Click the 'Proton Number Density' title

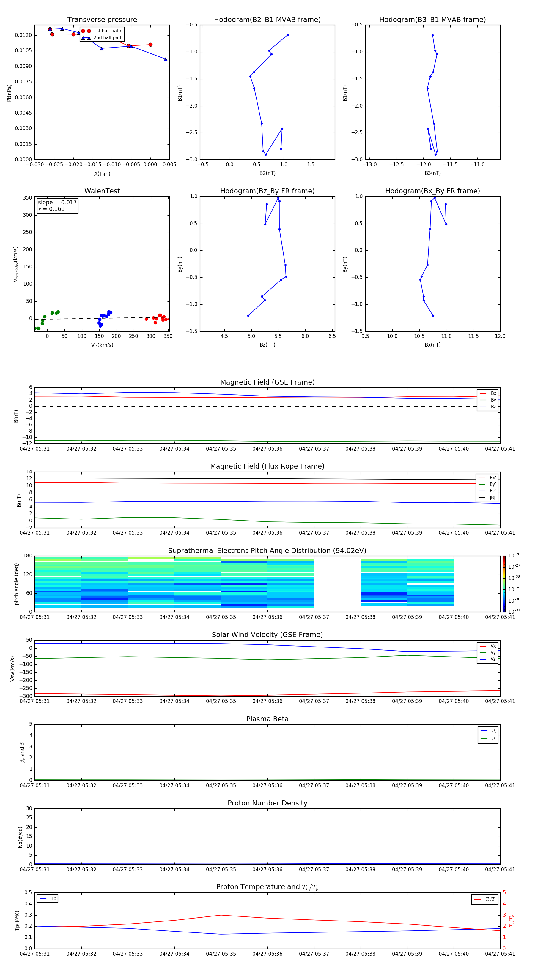[267, 804]
